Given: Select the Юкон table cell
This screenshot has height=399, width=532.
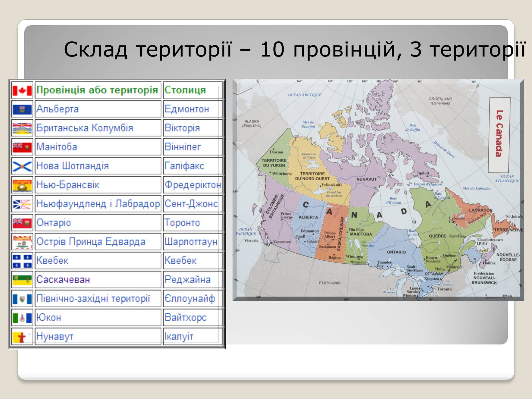Looking at the screenshot, I should (98, 318).
